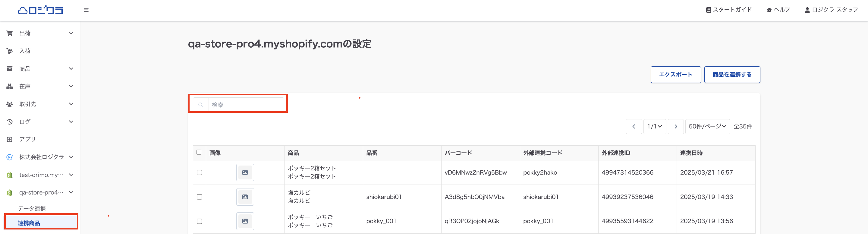Click the ヘルプ graduation cap icon
The width and height of the screenshot is (868, 234).
[769, 10]
